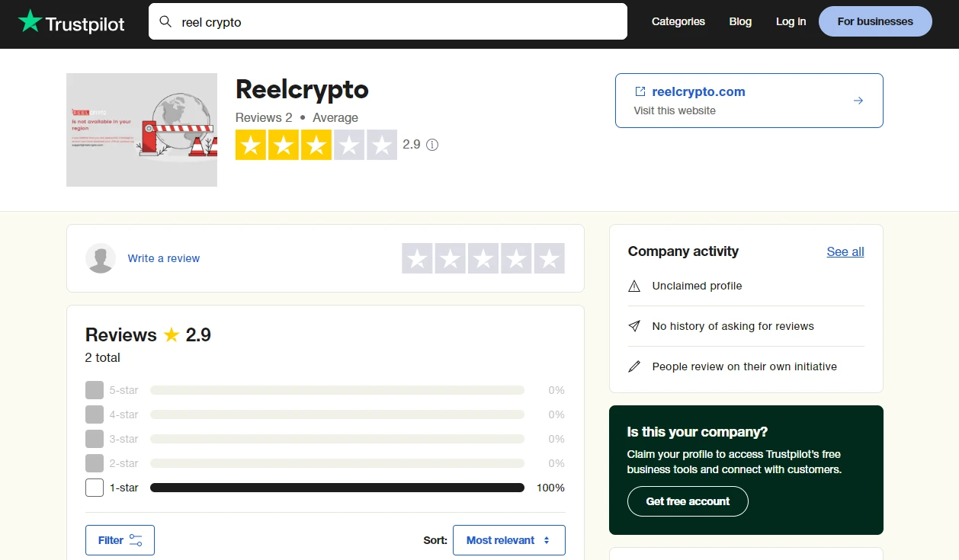Screen dimensions: 959x560
Task: Expand the Categories navigation menu
Action: [678, 21]
